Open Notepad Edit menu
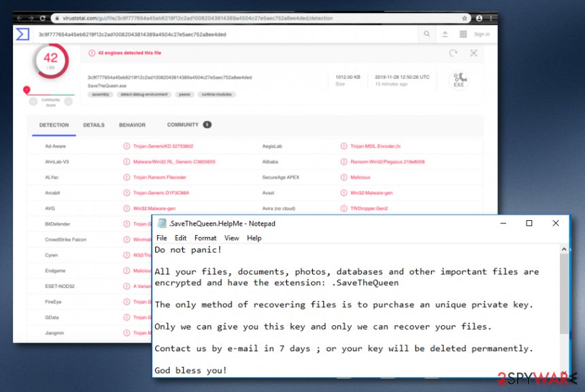The width and height of the screenshot is (585, 392). point(180,238)
